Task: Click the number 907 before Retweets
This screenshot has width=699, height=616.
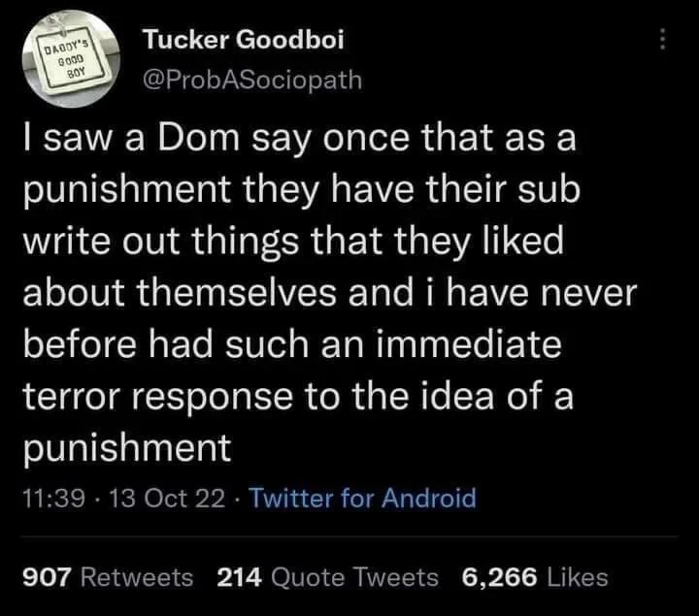Action: point(47,577)
